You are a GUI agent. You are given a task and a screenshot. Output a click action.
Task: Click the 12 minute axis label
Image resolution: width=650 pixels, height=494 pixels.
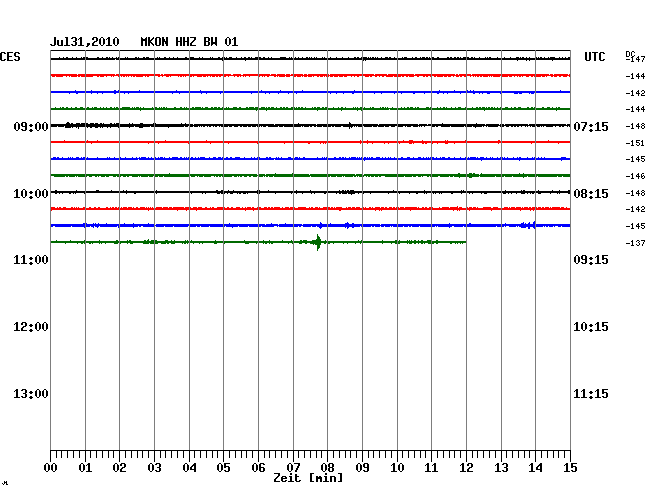pyautogui.click(x=466, y=468)
